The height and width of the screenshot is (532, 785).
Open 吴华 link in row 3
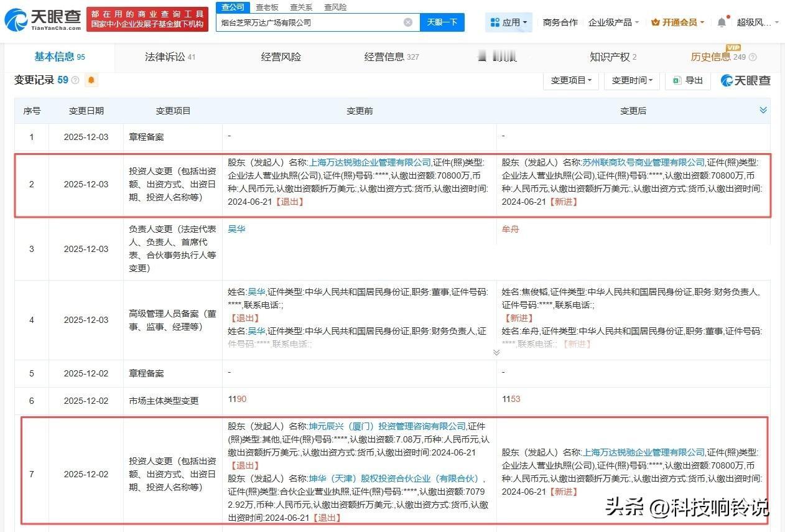pos(237,229)
